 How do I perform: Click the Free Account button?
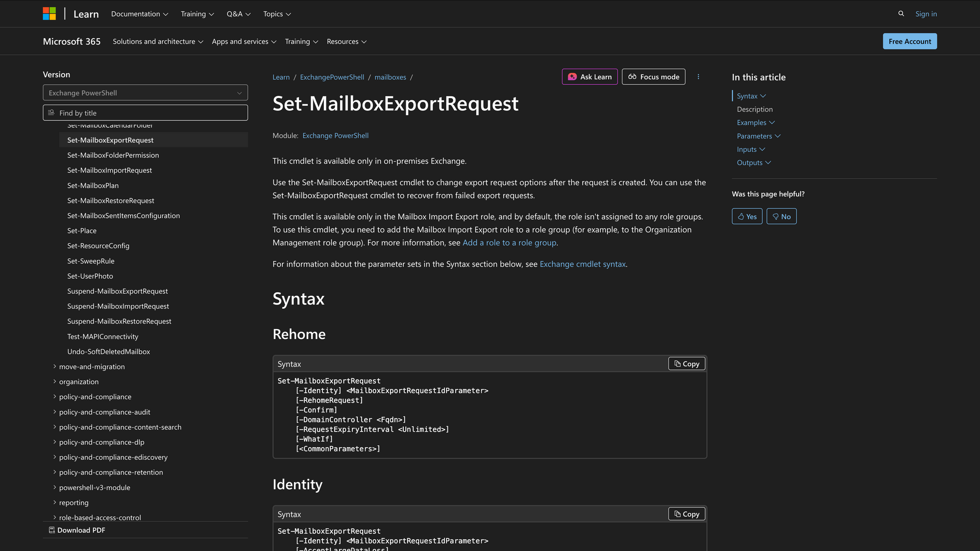pyautogui.click(x=909, y=41)
